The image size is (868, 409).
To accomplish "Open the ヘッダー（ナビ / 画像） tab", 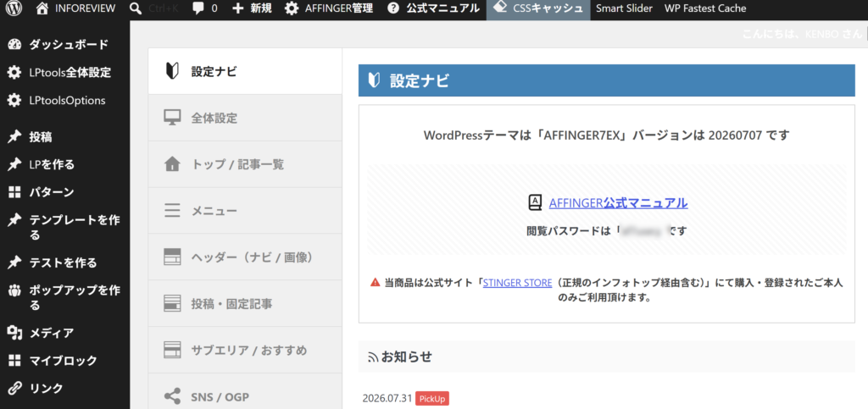I will [x=245, y=257].
